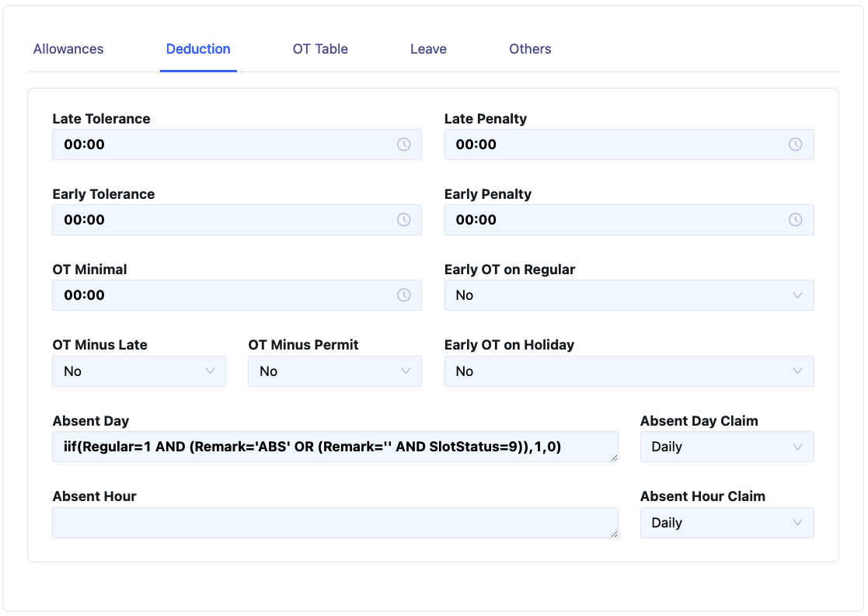Expand the OT Minus Late dropdown
This screenshot has width=868, height=616.
pyautogui.click(x=139, y=371)
